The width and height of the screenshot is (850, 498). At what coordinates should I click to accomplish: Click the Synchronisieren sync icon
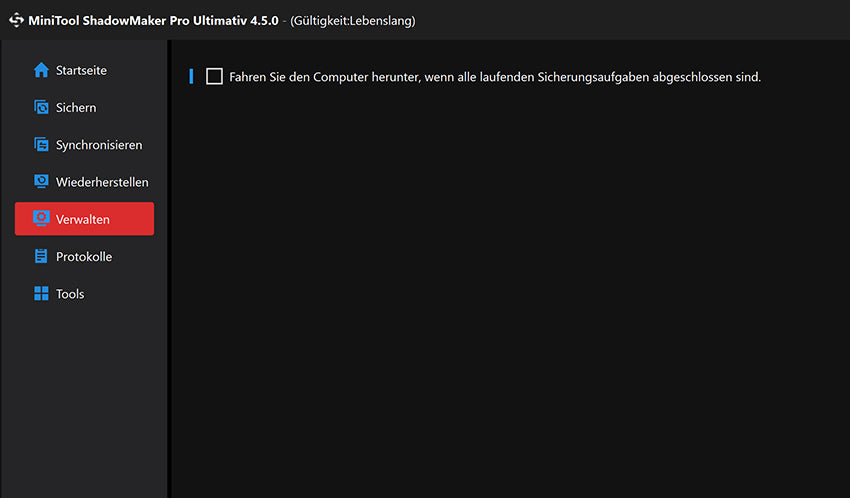(x=41, y=145)
